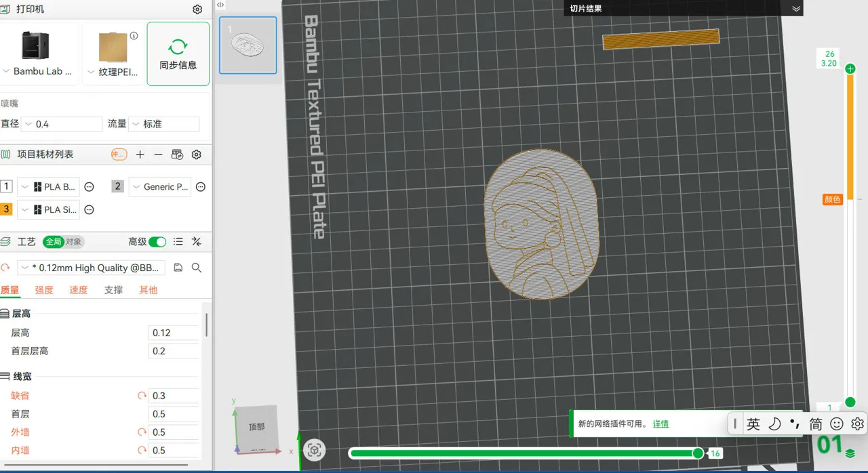Click the settings panel scrollbar

coord(206,325)
